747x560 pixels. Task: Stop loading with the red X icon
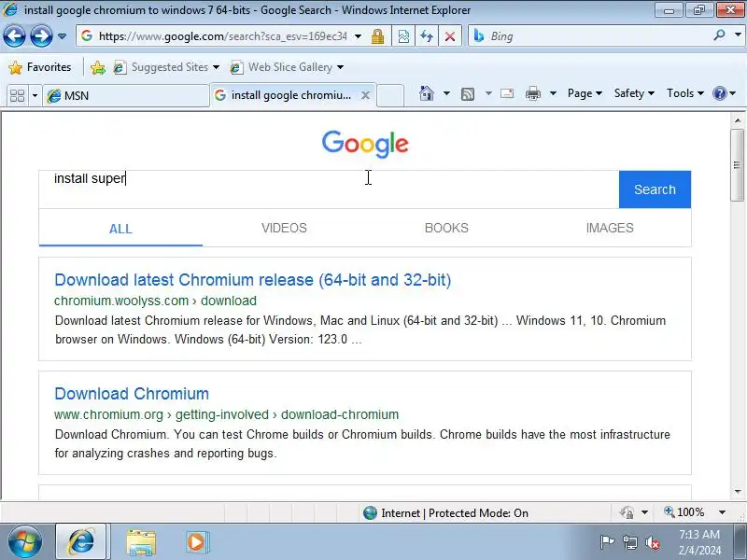450,36
